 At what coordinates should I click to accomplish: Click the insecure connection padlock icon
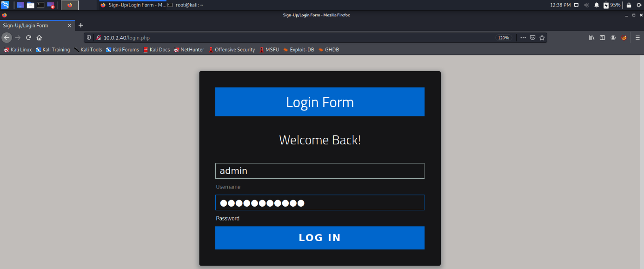(98, 38)
